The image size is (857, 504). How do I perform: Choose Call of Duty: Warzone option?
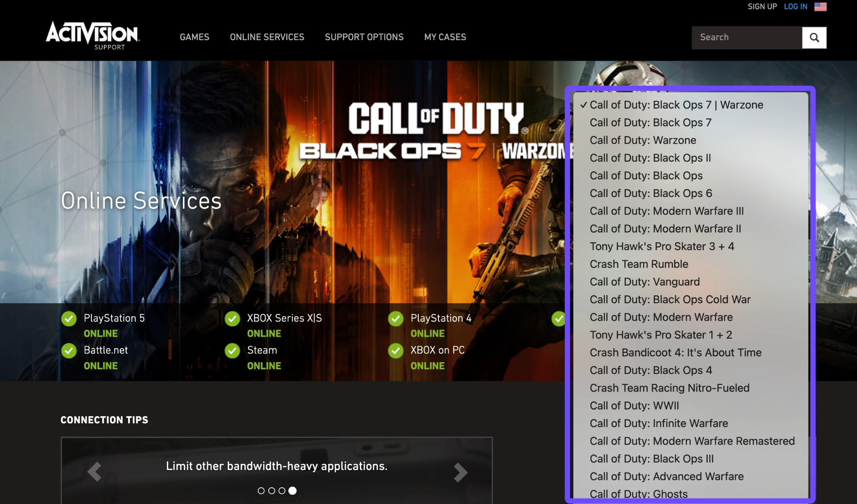[x=691, y=140]
